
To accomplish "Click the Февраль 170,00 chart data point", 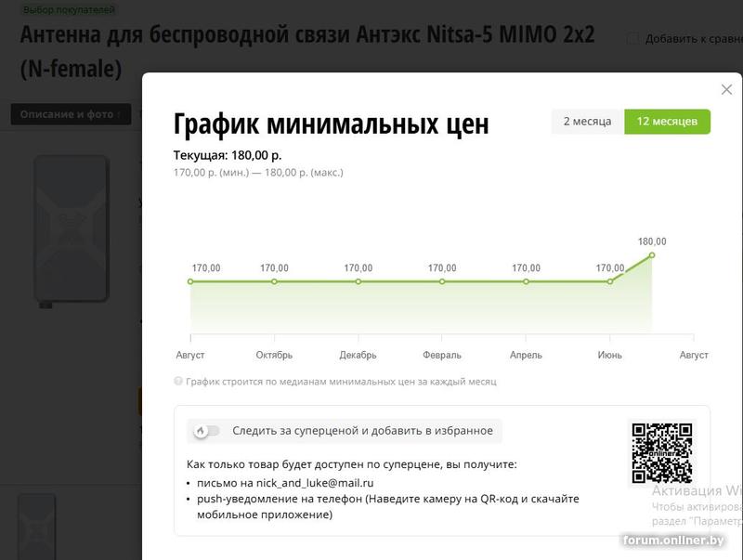I will click(x=442, y=281).
